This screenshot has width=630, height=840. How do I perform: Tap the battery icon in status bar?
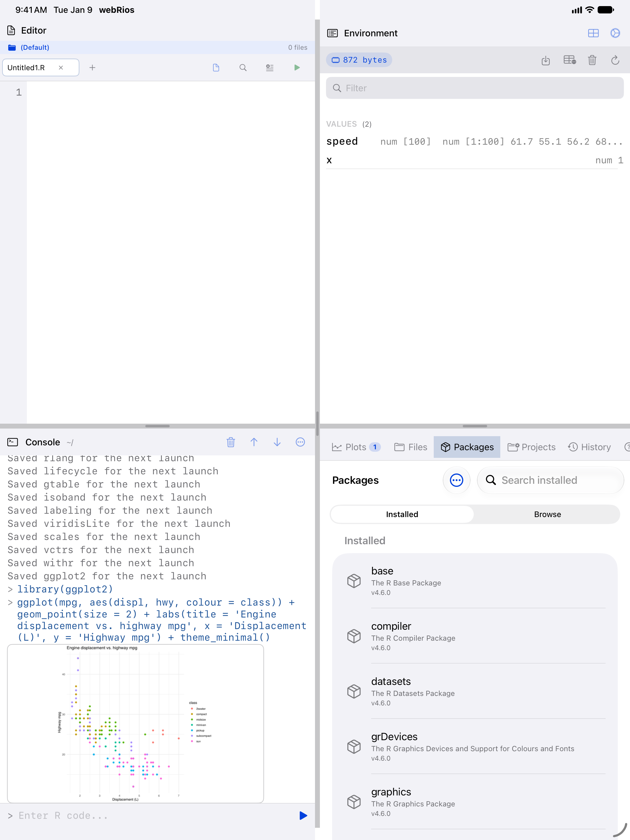[606, 10]
